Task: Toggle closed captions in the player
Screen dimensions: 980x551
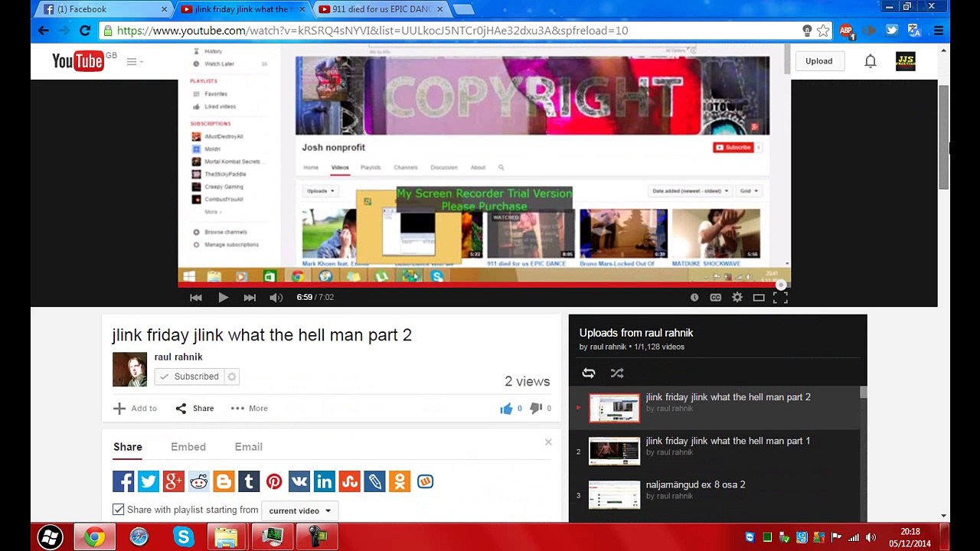Action: [716, 298]
